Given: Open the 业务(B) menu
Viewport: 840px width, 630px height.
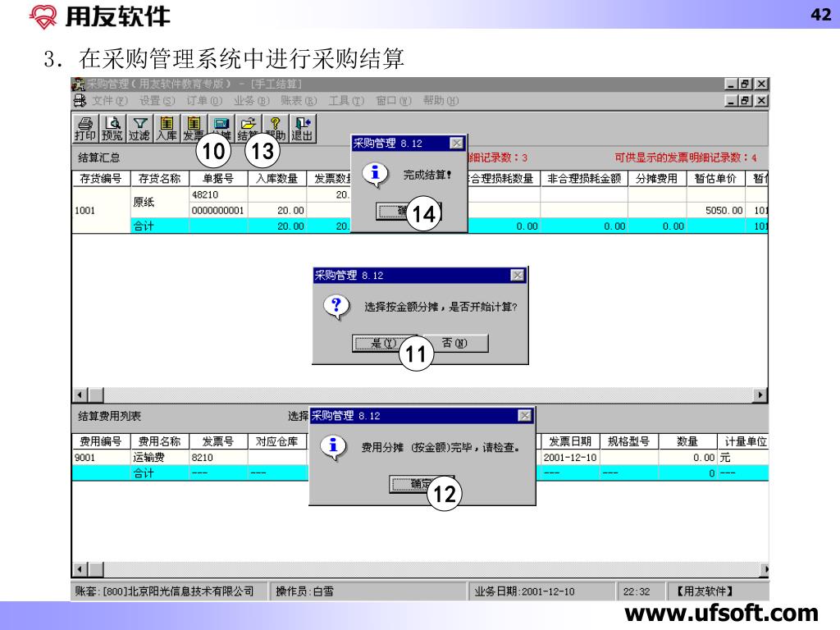Looking at the screenshot, I should (x=251, y=101).
